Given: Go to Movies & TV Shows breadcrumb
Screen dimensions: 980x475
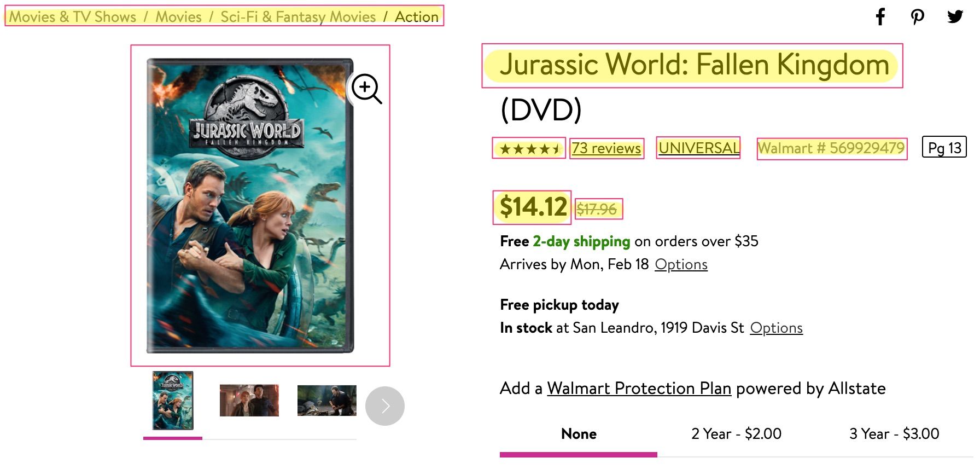Looking at the screenshot, I should click(73, 16).
